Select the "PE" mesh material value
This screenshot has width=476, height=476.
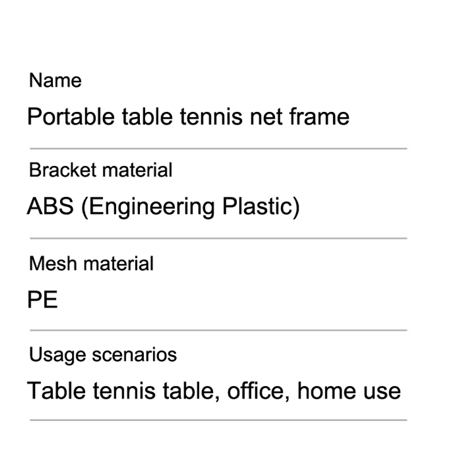(x=43, y=300)
